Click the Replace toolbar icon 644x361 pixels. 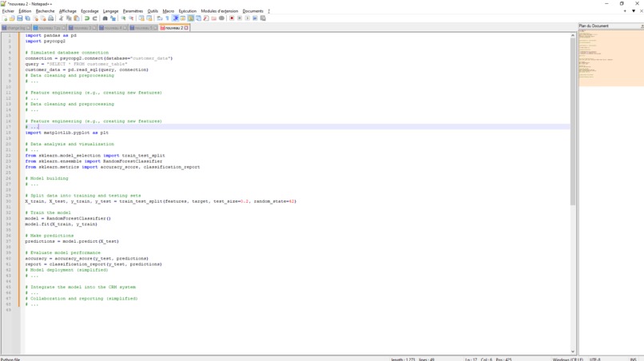pos(113,18)
